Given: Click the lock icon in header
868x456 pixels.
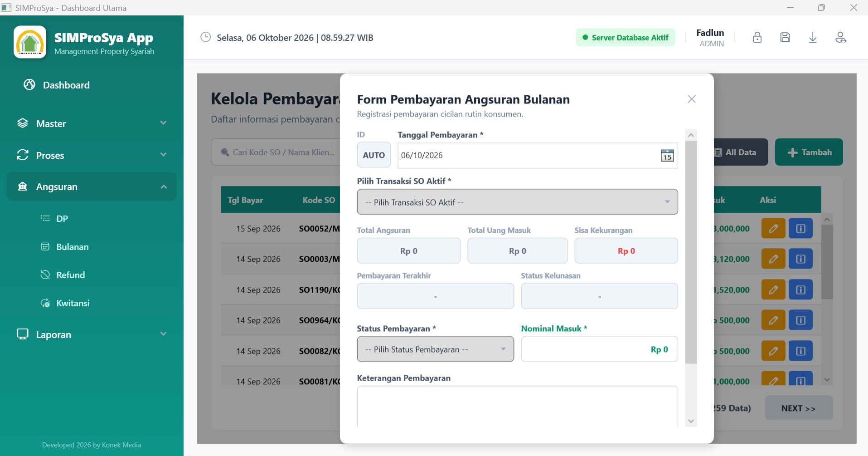Looking at the screenshot, I should pos(757,37).
